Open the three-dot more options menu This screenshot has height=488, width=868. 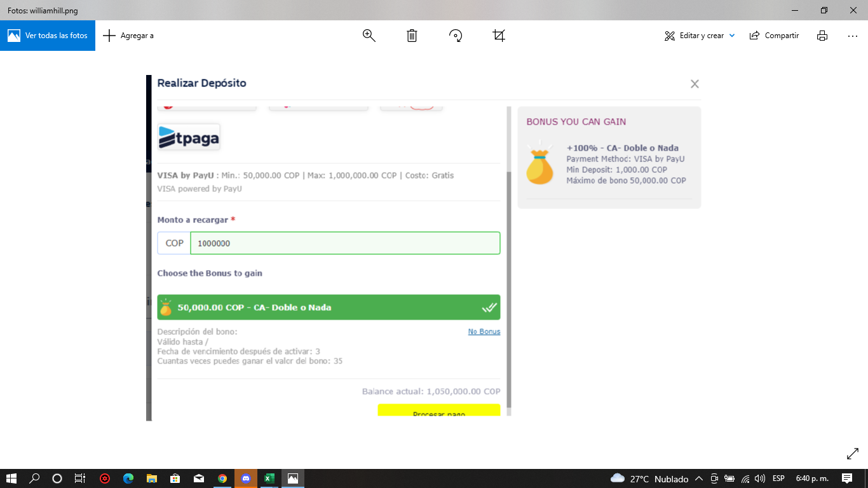853,36
